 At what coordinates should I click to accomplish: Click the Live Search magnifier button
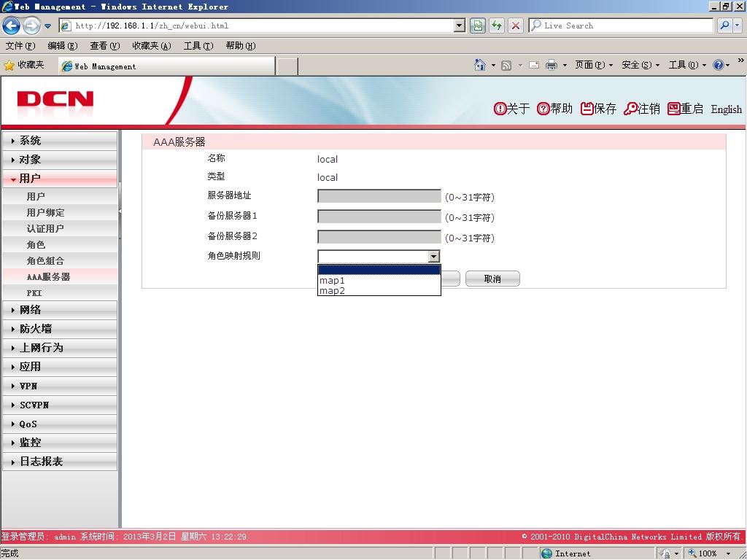click(x=724, y=26)
